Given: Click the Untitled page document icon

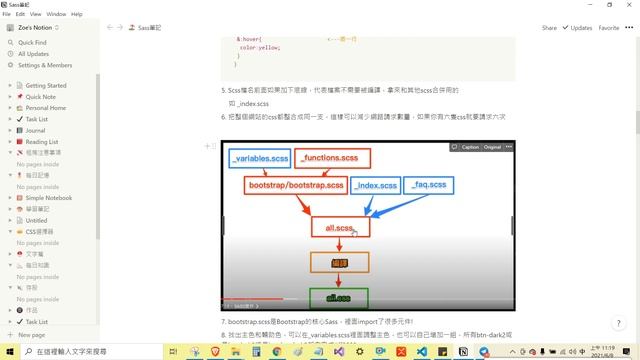Looking at the screenshot, I should click(20, 220).
